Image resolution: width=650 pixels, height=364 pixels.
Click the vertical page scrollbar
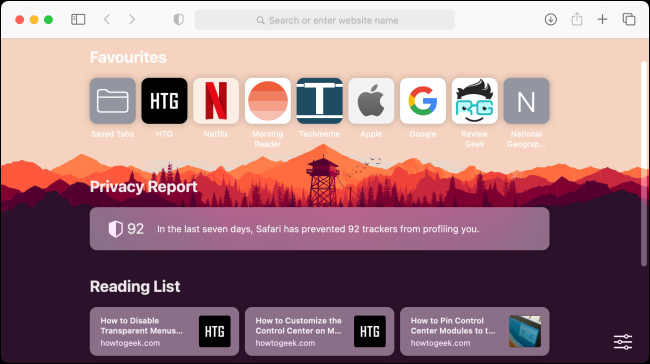point(643,164)
